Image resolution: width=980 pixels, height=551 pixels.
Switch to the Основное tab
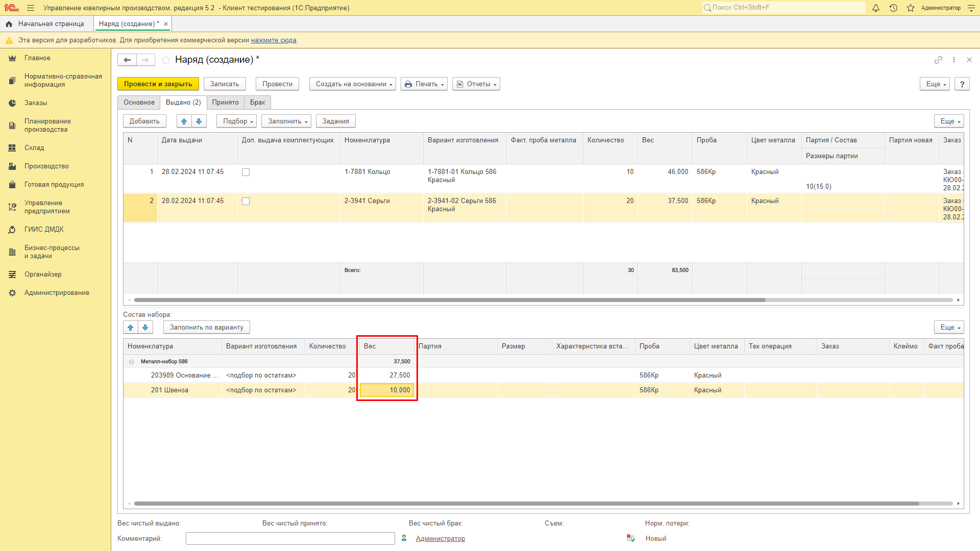[x=139, y=103]
